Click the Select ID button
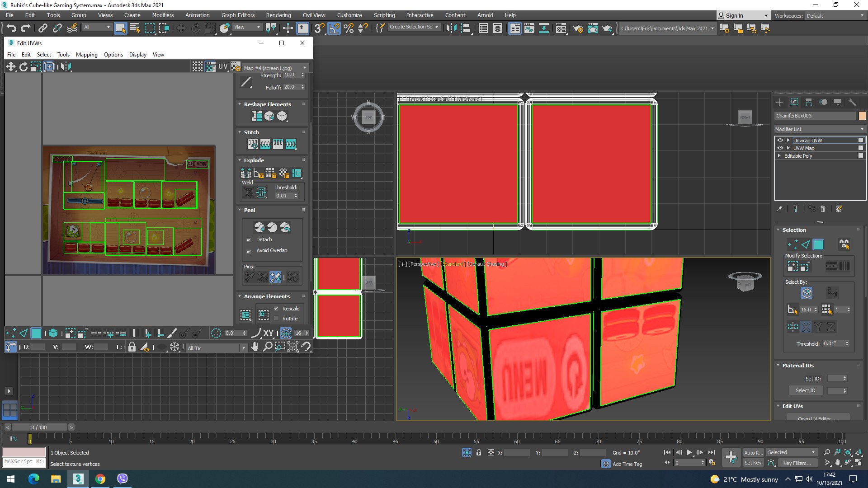The height and width of the screenshot is (488, 868). [x=806, y=390]
